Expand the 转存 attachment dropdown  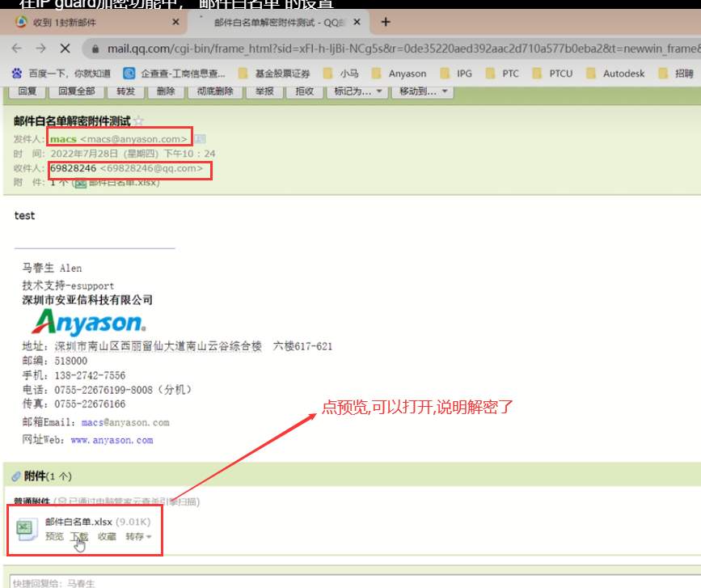pyautogui.click(x=138, y=537)
